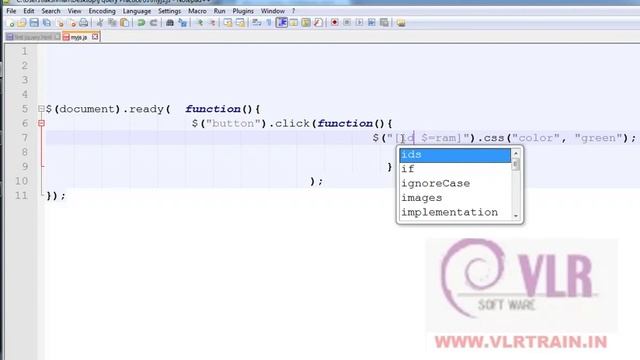Click the Open file folder icon
Viewport: 640px width, 360px height.
(22, 23)
